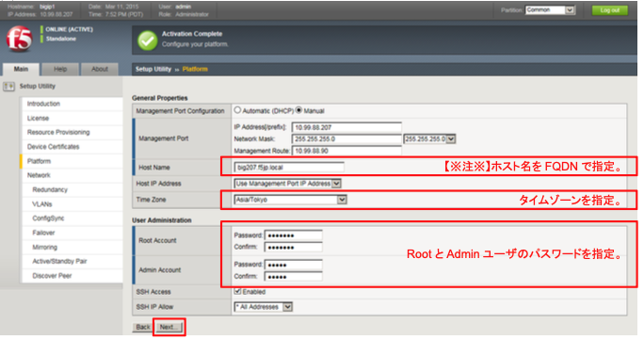Click the Log out button
This screenshot has width=644, height=340.
pyautogui.click(x=610, y=10)
